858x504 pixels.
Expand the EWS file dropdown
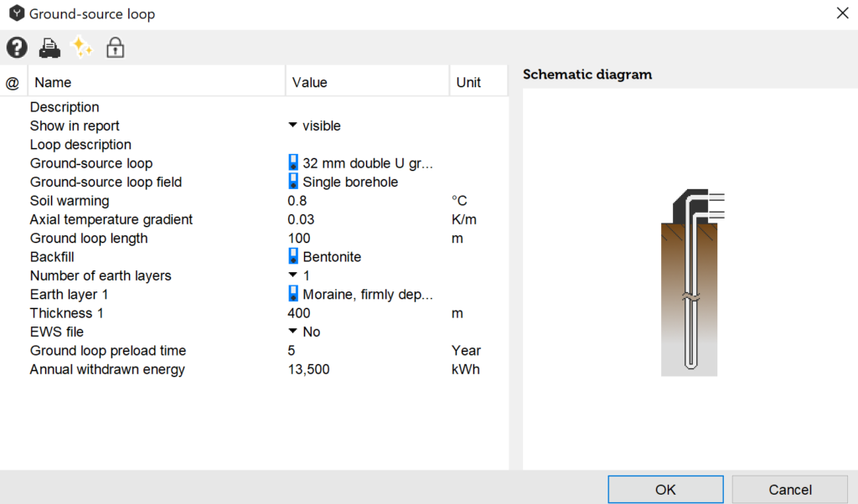click(293, 332)
